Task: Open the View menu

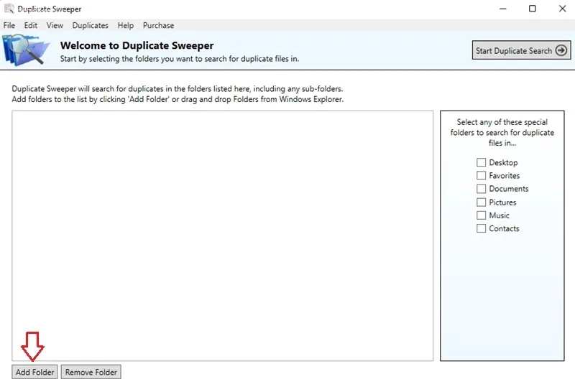Action: 55,25
